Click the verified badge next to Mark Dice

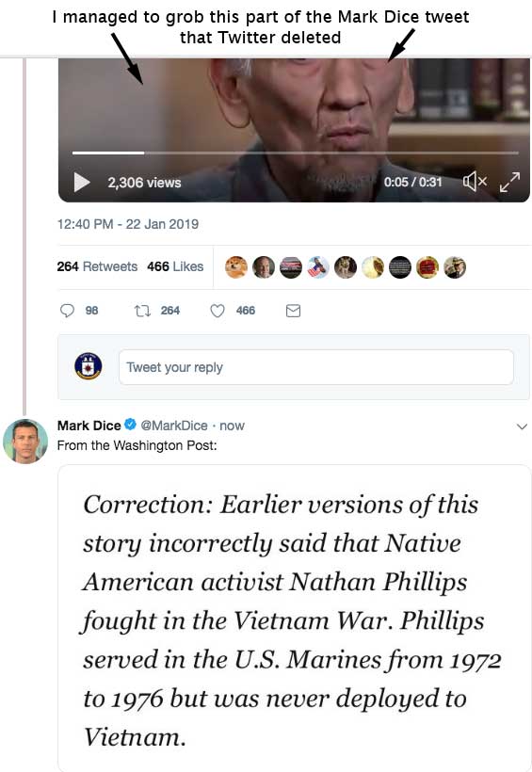point(130,425)
